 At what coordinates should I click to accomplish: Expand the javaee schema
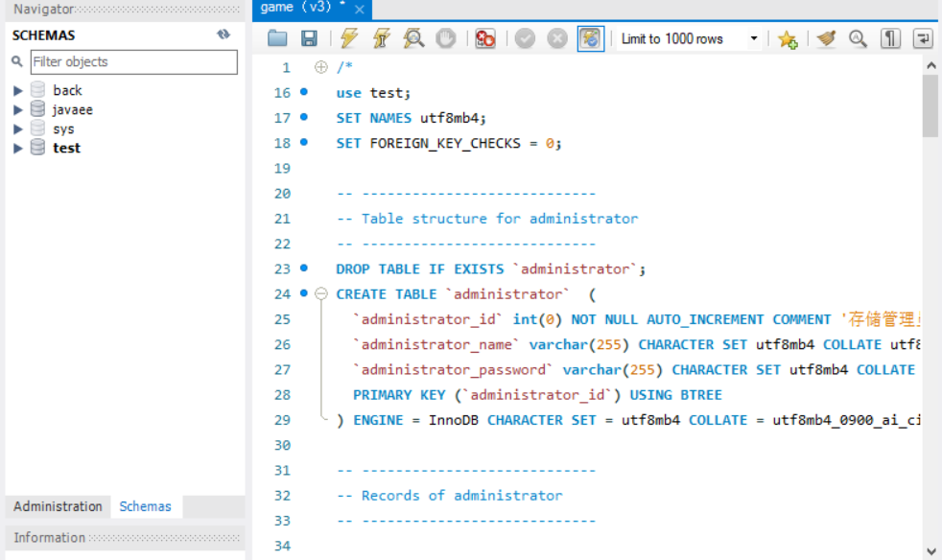tap(18, 110)
